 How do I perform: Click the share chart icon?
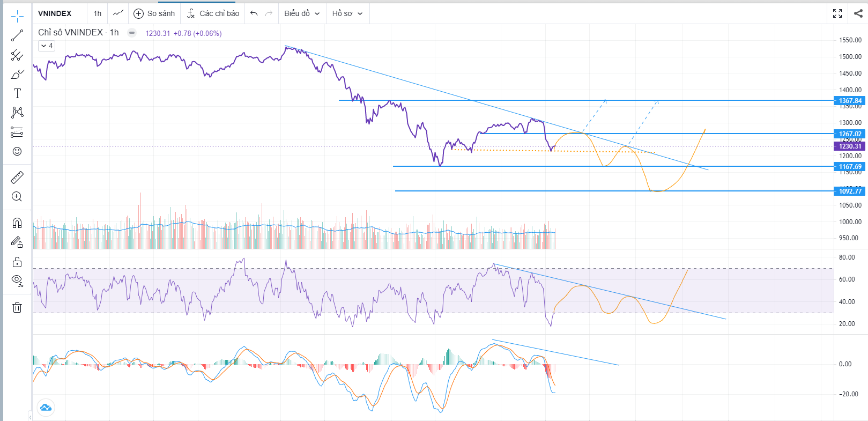858,13
